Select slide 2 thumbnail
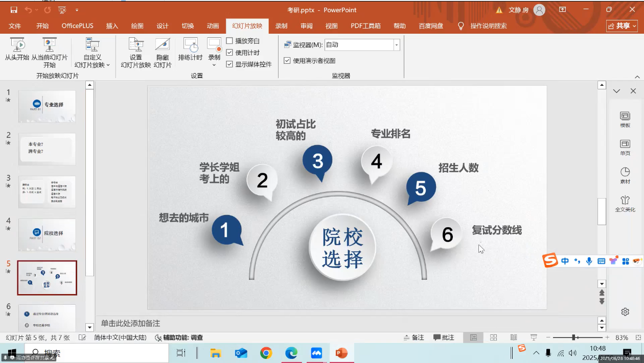644x363 pixels. [47, 149]
